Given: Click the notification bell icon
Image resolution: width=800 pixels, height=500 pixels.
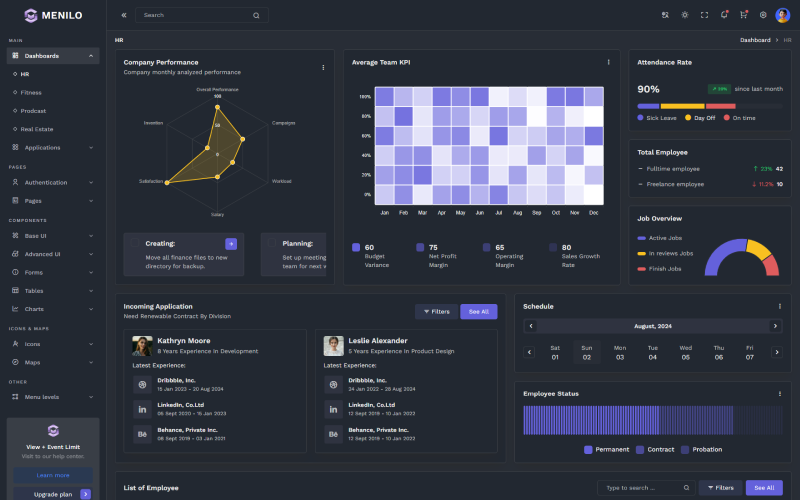Looking at the screenshot, I should point(723,15).
